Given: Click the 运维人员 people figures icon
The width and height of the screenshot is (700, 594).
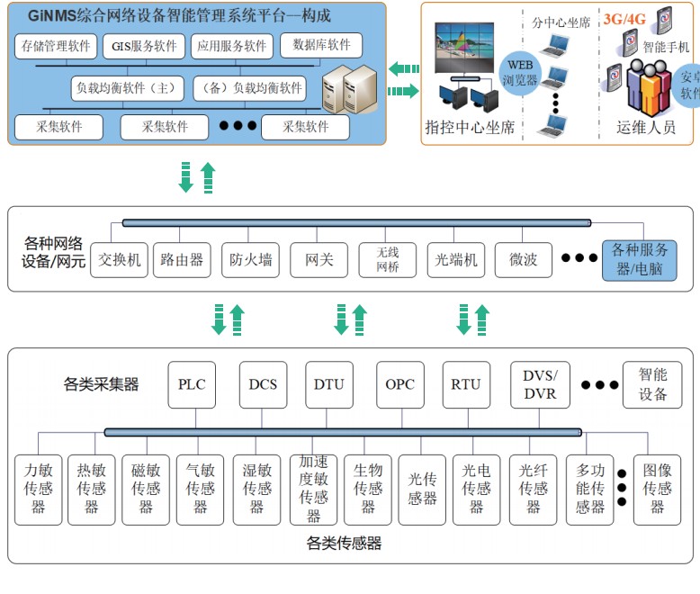Looking at the screenshot, I should [x=649, y=87].
